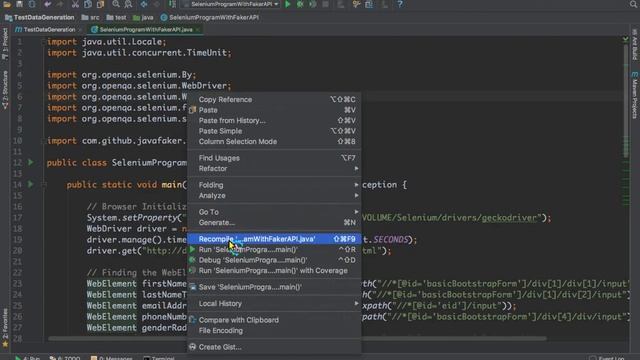The width and height of the screenshot is (640, 360).
Task: Click the Copy toolbar icon
Action: click(88, 4)
